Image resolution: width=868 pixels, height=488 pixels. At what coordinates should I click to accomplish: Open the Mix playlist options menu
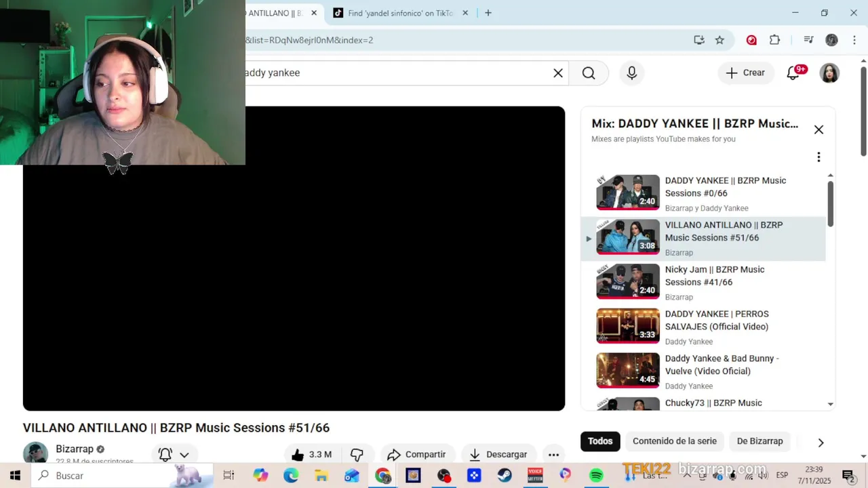pyautogui.click(x=818, y=157)
